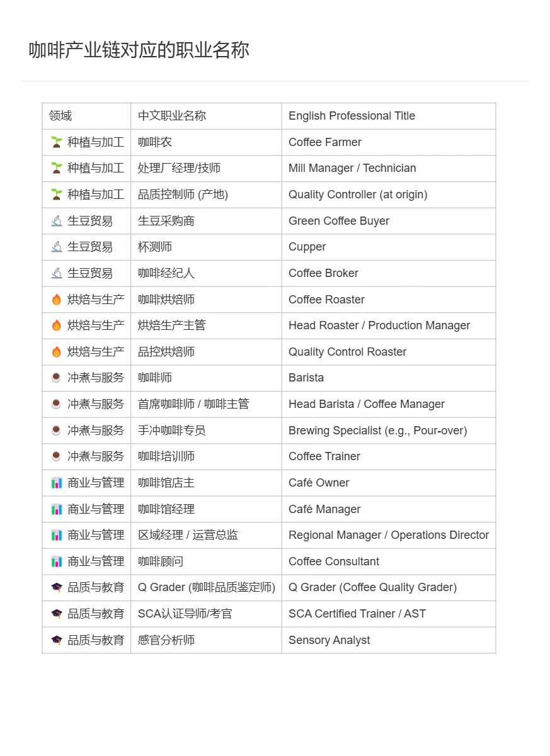This screenshot has height=756, width=550.
Task: Click the graduation cap icon in the 感官分析师 row
Action: click(57, 640)
